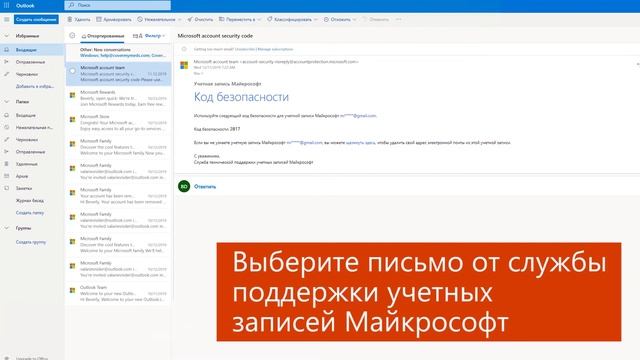640x360 pixels.
Task: Click the greyed Отменить toolbar item
Action: coord(376,19)
